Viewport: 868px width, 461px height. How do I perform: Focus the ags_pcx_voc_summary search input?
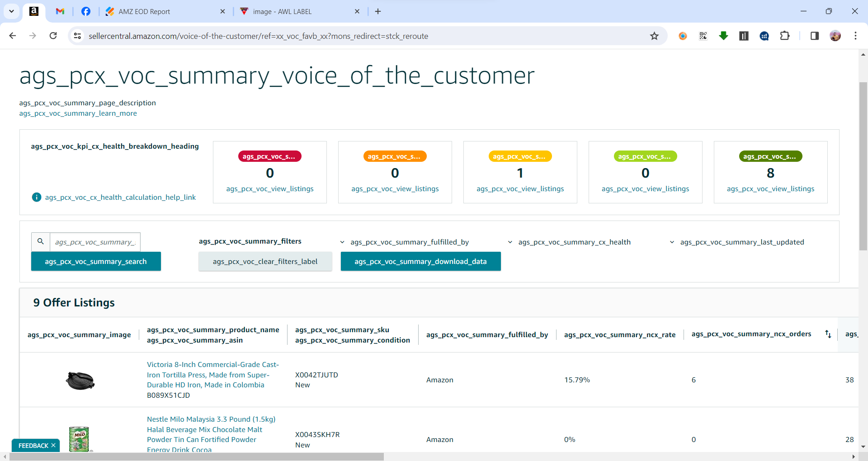[95, 242]
